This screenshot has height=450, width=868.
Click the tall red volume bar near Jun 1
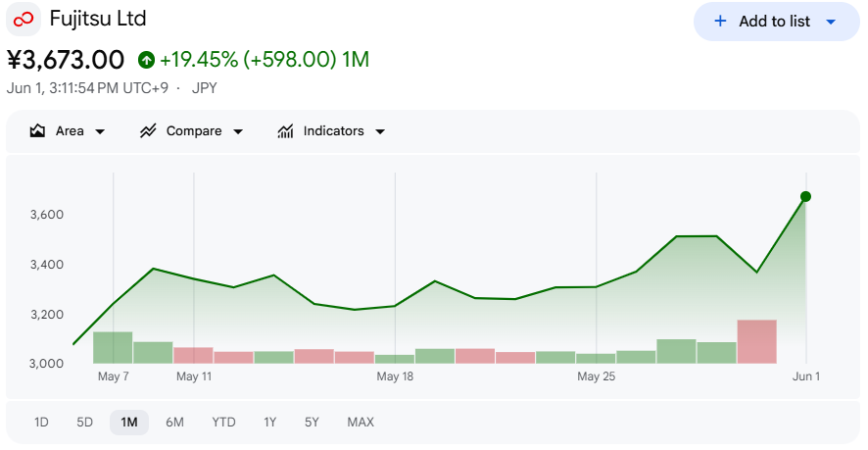756,341
